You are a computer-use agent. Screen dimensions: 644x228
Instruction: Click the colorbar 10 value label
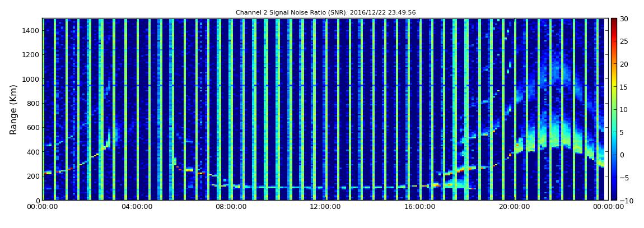click(x=624, y=110)
